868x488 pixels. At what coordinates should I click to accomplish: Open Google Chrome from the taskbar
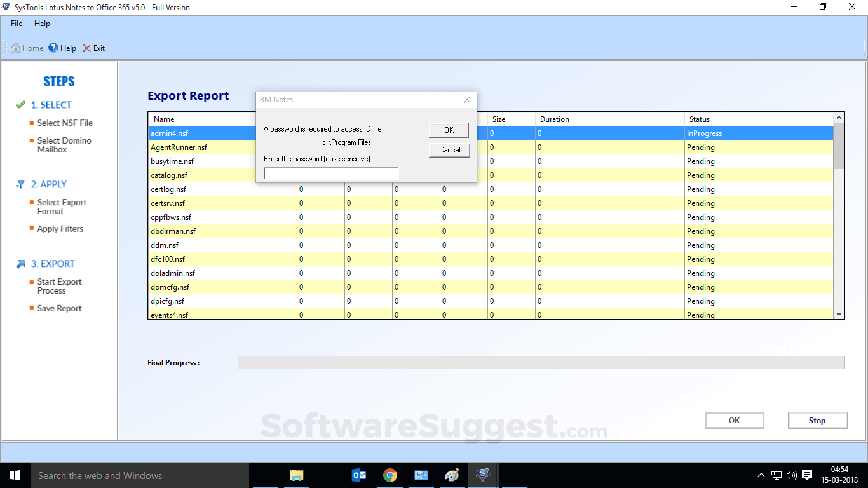(390, 475)
